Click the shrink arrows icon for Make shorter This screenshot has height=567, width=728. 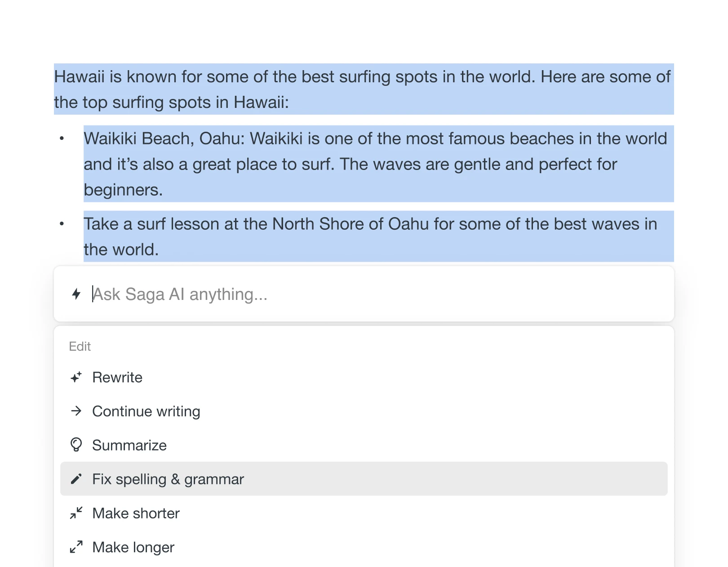click(76, 513)
